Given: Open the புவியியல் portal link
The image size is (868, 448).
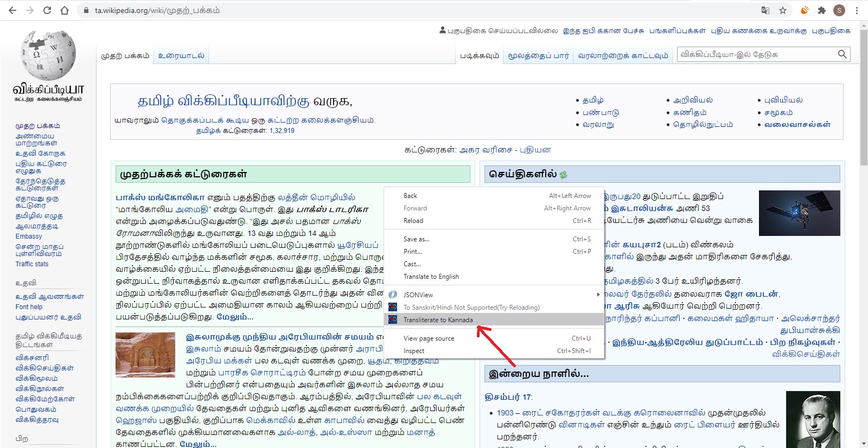Looking at the screenshot, I should (x=783, y=100).
